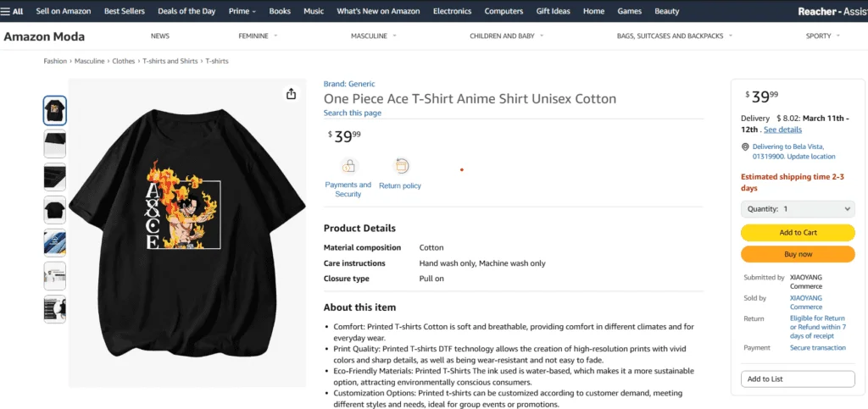Click the Return policy icon

point(401,166)
